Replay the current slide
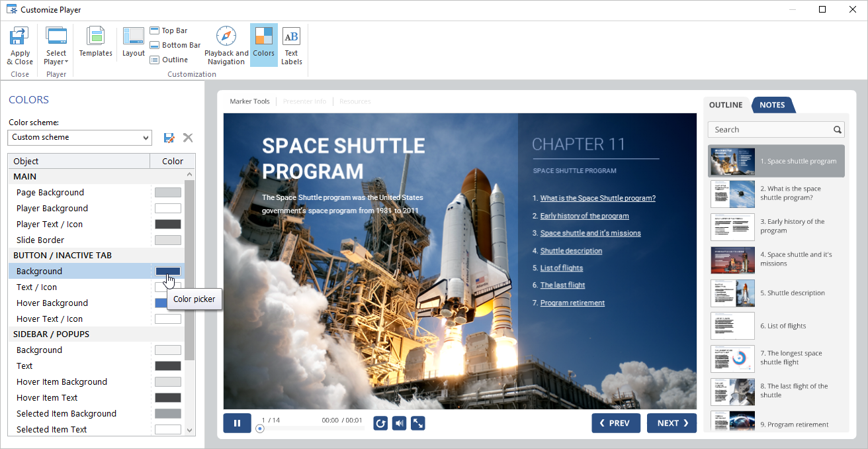Image resolution: width=868 pixels, height=449 pixels. tap(380, 423)
